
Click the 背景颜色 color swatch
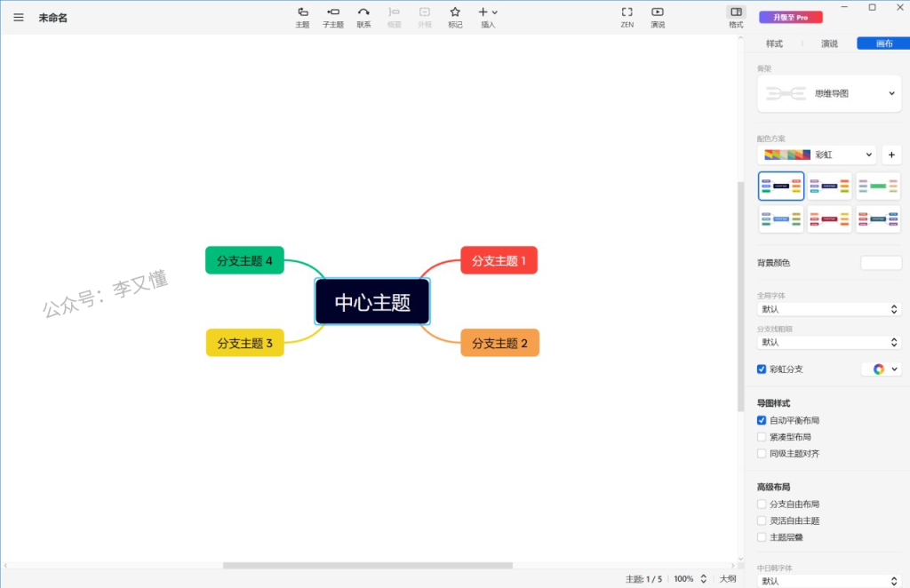881,263
